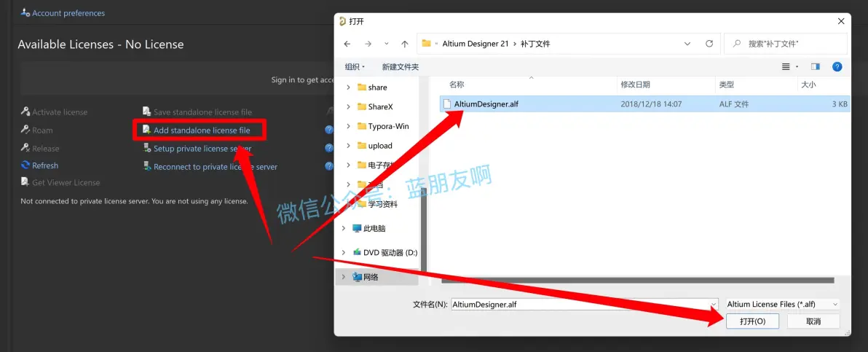868x352 pixels.
Task: Expand the Typora-Win folder node
Action: coord(348,126)
